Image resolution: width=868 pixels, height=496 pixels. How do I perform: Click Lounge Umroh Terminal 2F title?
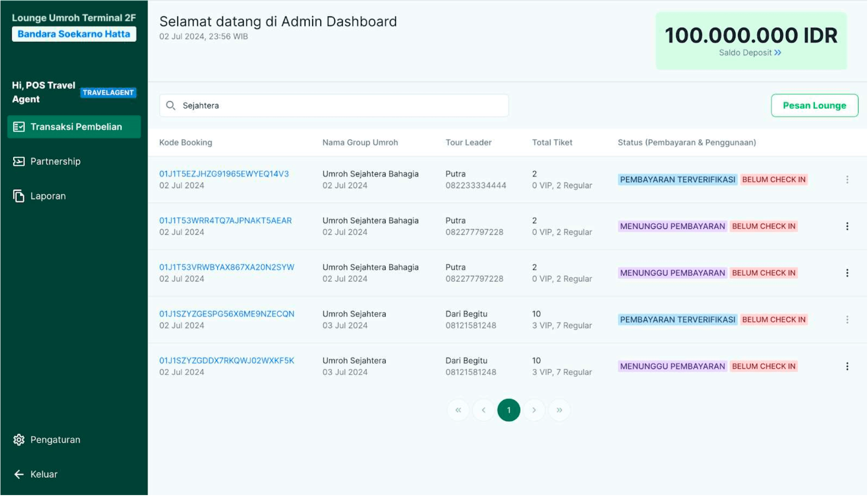click(74, 18)
